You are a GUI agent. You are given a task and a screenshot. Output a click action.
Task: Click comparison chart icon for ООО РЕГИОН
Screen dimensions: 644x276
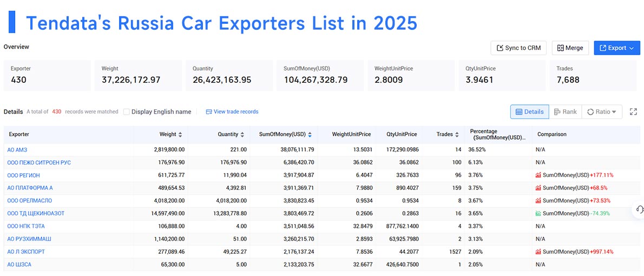pyautogui.click(x=538, y=175)
